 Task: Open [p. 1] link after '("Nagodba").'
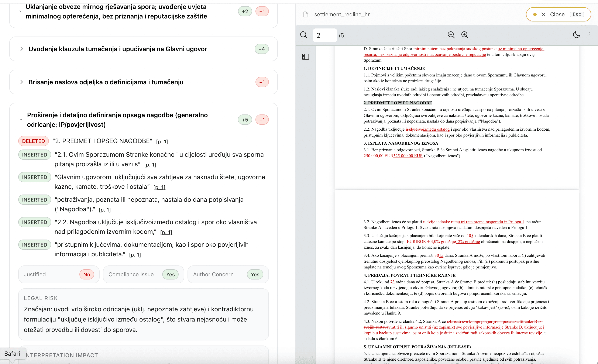[105, 210]
